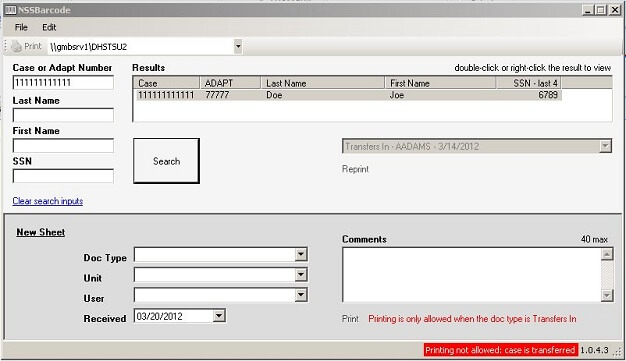Click the Doe last name cell
Screen dimensions: 626x361
pyautogui.click(x=274, y=95)
